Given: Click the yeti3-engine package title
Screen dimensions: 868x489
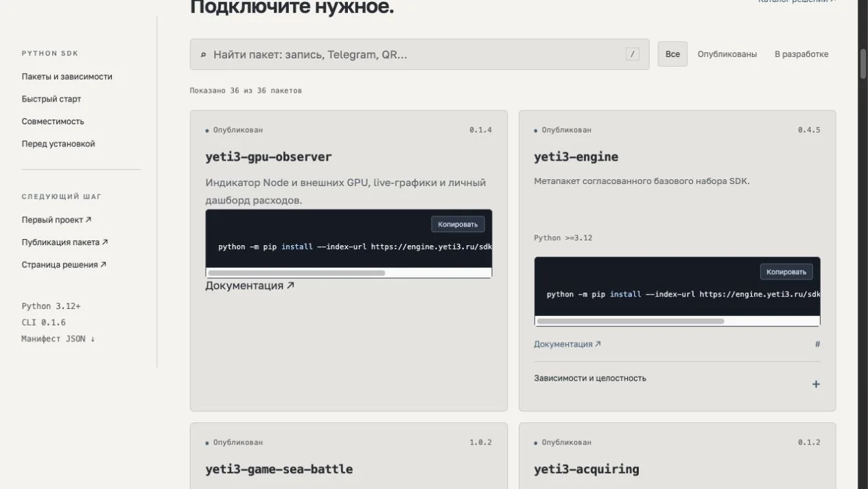Looking at the screenshot, I should 576,157.
